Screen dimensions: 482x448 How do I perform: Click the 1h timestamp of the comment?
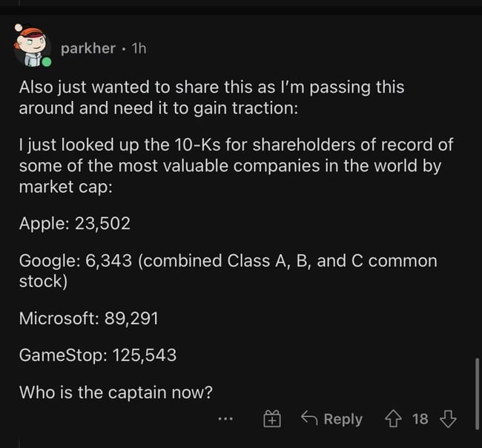coord(139,48)
